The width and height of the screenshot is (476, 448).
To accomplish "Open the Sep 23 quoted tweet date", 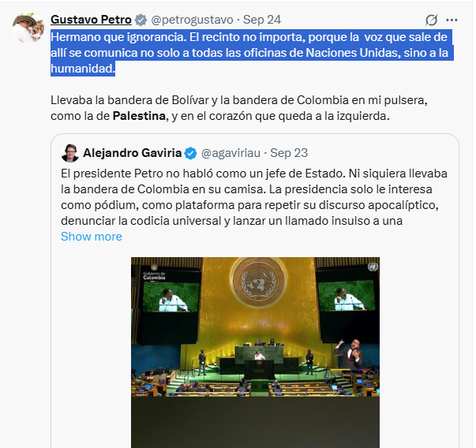I will click(x=289, y=153).
